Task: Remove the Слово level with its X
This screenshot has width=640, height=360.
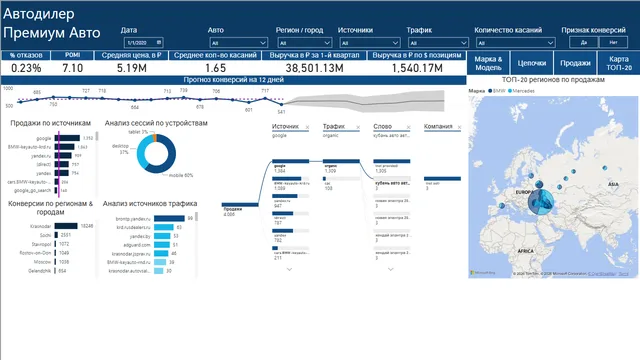Action: coord(409,127)
